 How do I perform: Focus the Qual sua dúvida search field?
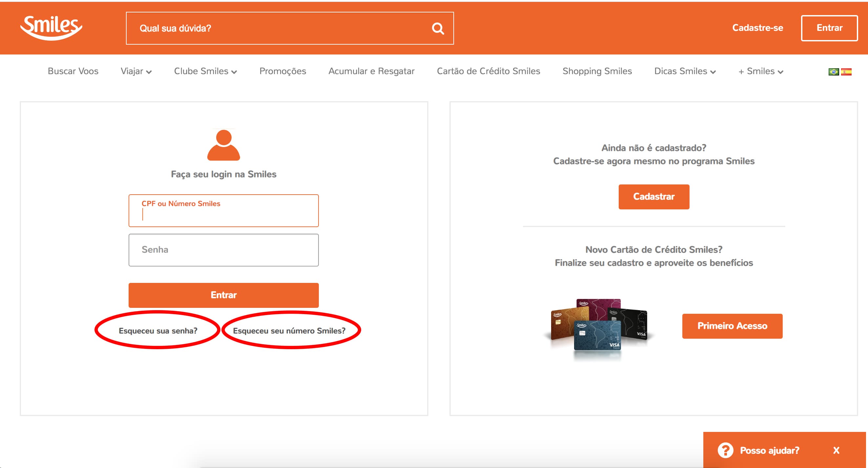[x=290, y=28]
